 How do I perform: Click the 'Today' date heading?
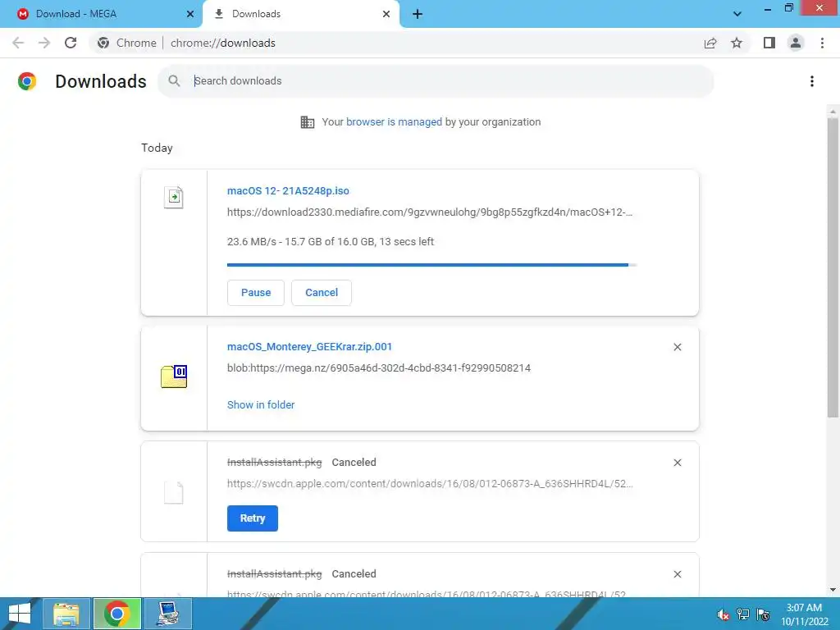coord(157,148)
